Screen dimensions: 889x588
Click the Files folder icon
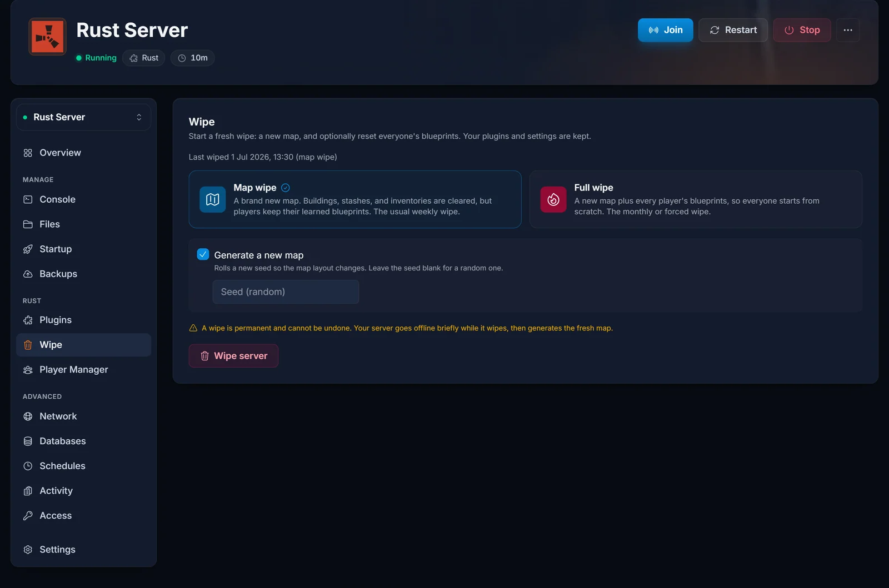click(28, 224)
